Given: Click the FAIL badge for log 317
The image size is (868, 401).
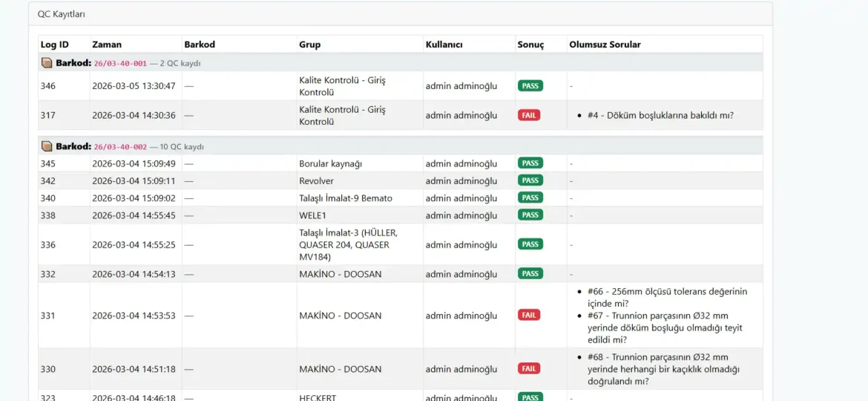Looking at the screenshot, I should coord(529,115).
